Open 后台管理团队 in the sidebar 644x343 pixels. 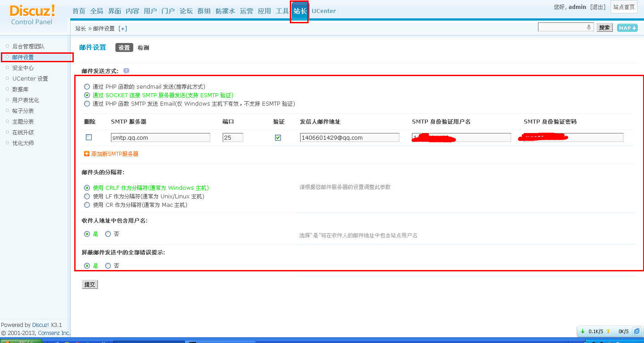coord(29,47)
